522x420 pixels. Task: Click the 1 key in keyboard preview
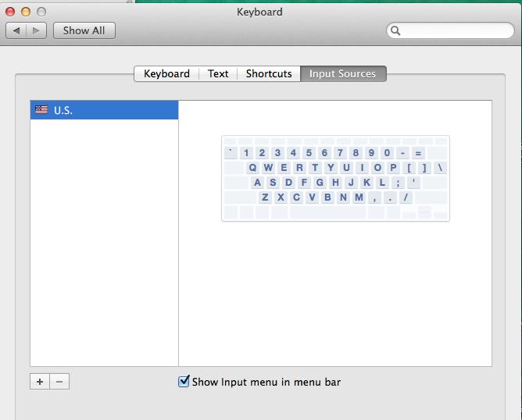coord(246,153)
